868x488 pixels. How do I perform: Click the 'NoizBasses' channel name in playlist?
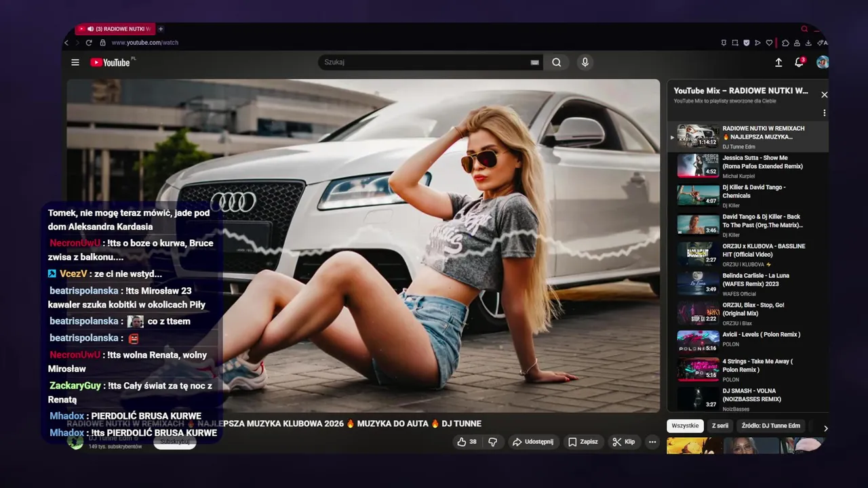click(x=736, y=409)
